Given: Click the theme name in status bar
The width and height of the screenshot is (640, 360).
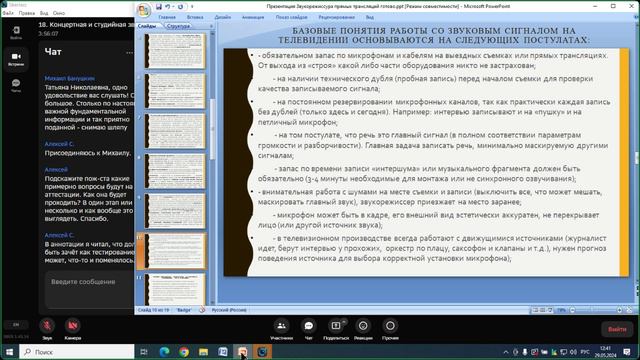Looking at the screenshot, I should [x=184, y=310].
